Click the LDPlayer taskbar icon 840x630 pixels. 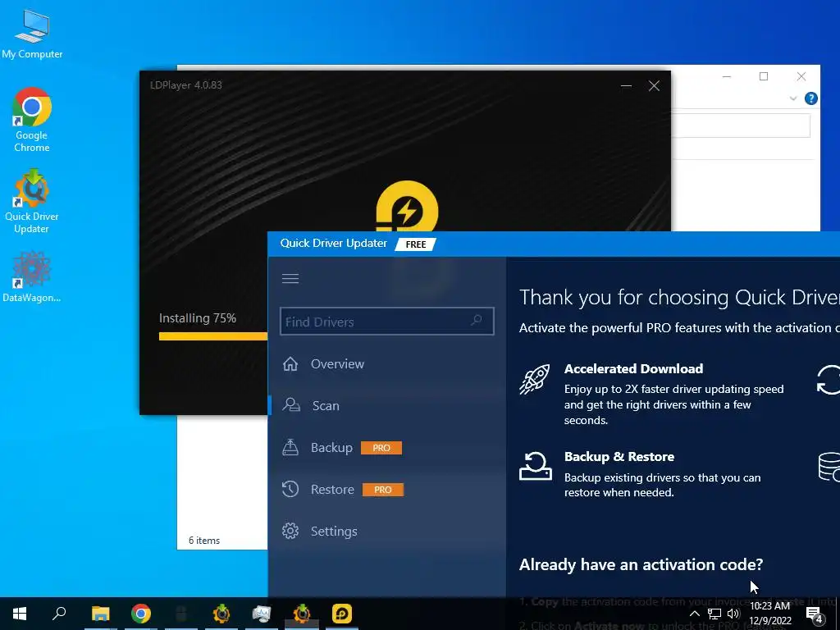(x=342, y=614)
